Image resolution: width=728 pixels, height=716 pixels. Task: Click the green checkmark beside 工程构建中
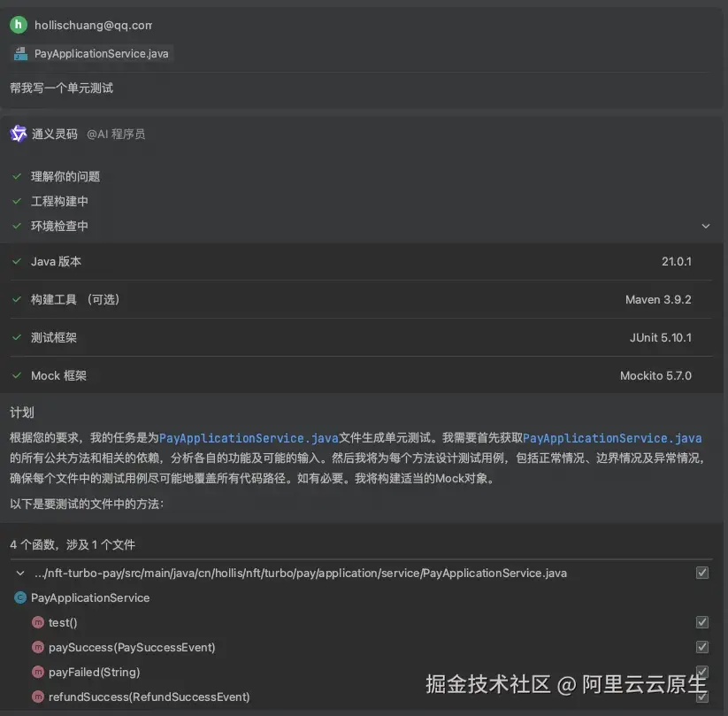18,201
